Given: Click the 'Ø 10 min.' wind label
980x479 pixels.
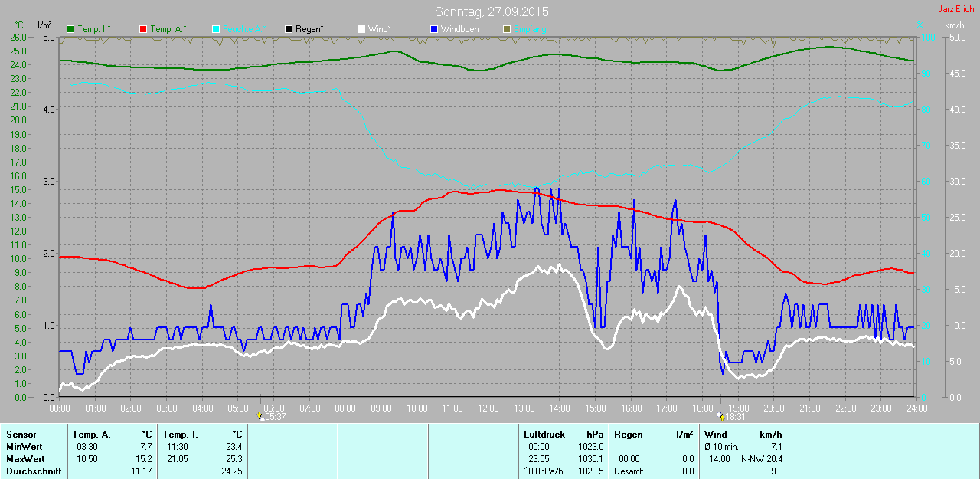Looking at the screenshot, I should [722, 447].
